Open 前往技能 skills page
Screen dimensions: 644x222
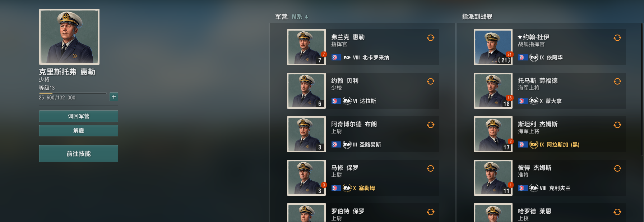coord(79,154)
